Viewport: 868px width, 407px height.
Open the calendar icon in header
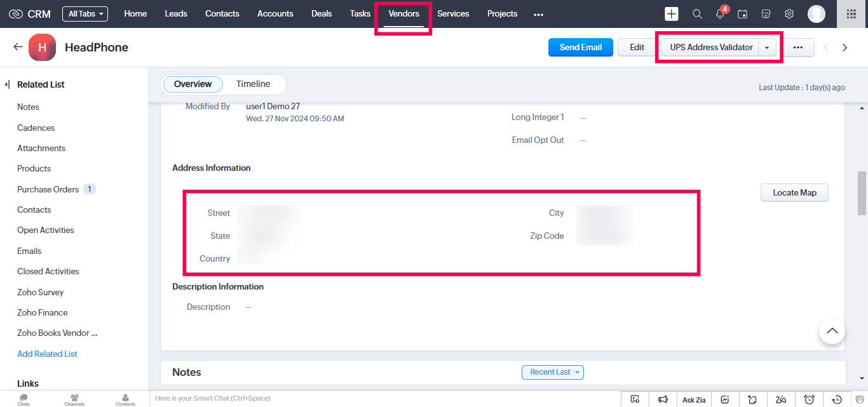(x=742, y=14)
